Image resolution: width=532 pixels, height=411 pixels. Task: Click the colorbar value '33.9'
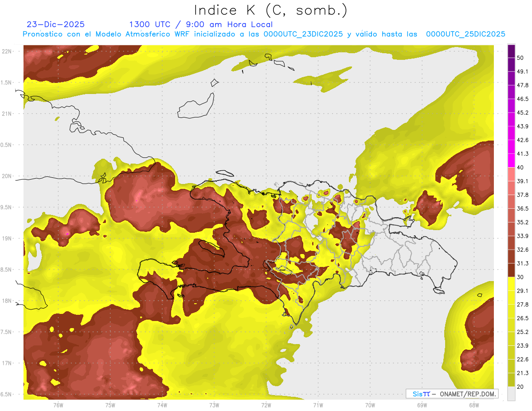click(523, 236)
